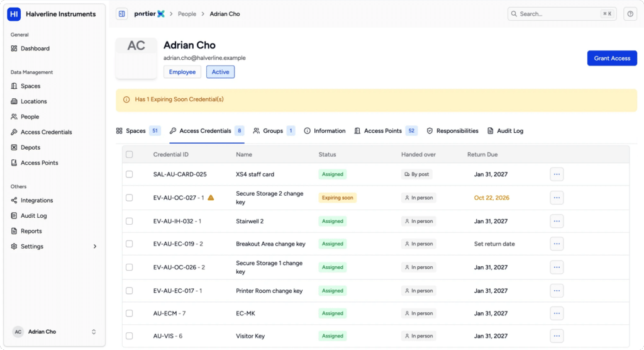Select all credentials with header checkbox
The width and height of the screenshot is (644, 350).
tap(130, 155)
